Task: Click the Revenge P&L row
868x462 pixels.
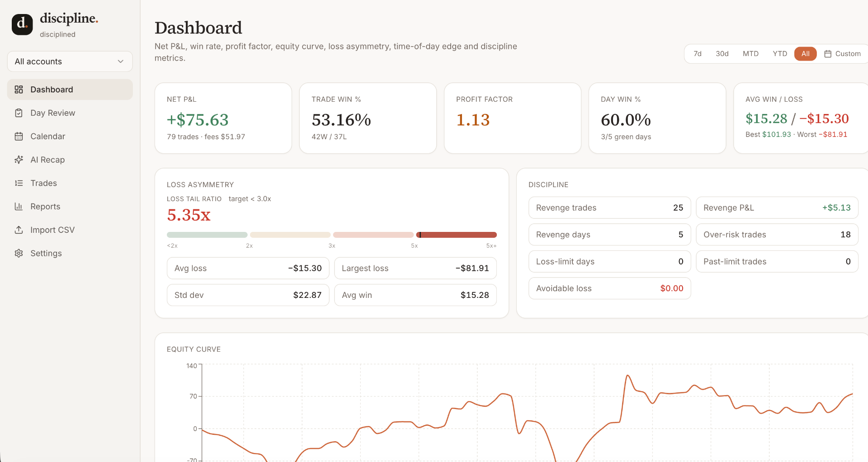Action: point(777,207)
